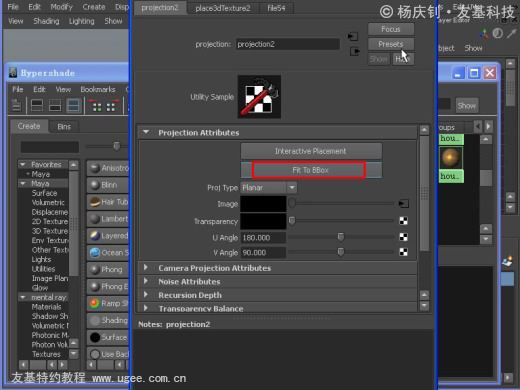Click V Angle checker map button

(404, 252)
